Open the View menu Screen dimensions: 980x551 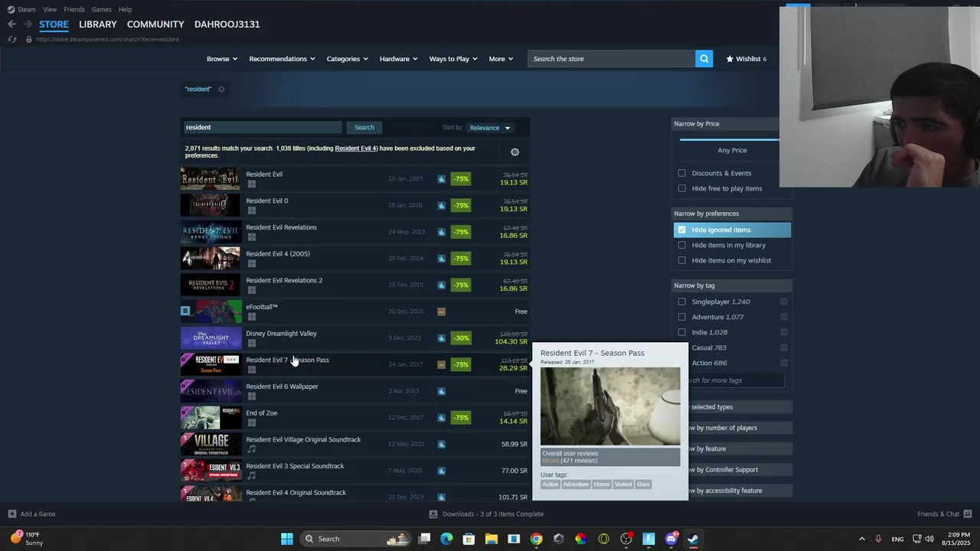(x=50, y=9)
